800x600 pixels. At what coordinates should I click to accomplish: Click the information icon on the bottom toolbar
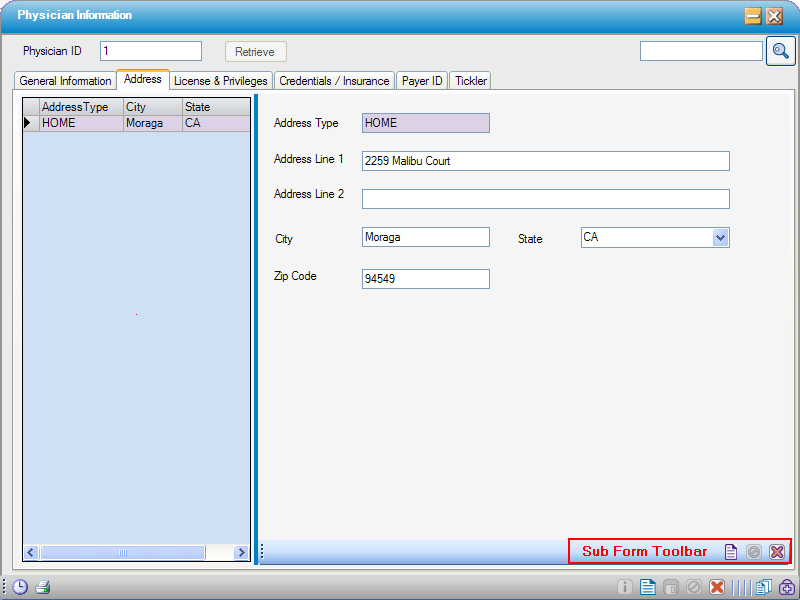[624, 587]
